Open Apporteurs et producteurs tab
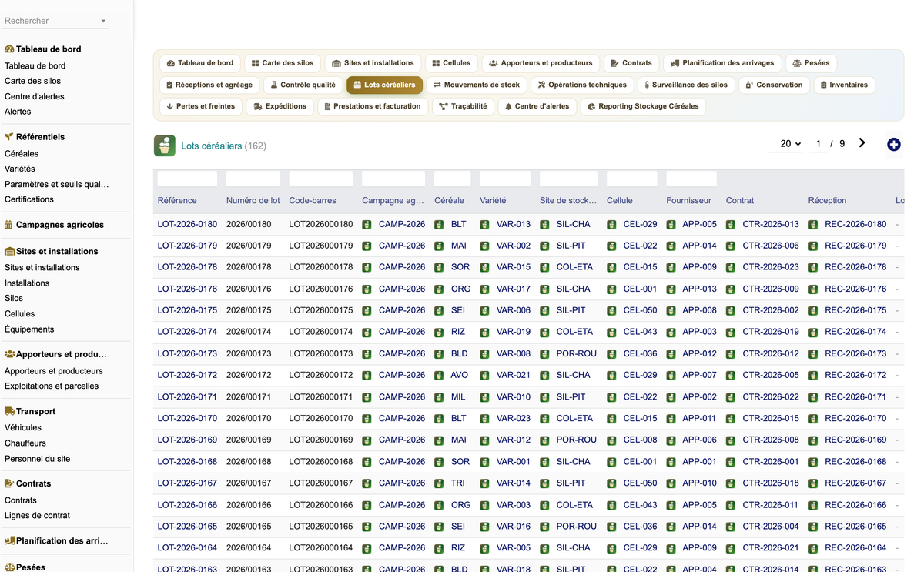The height and width of the screenshot is (572, 924). point(541,63)
